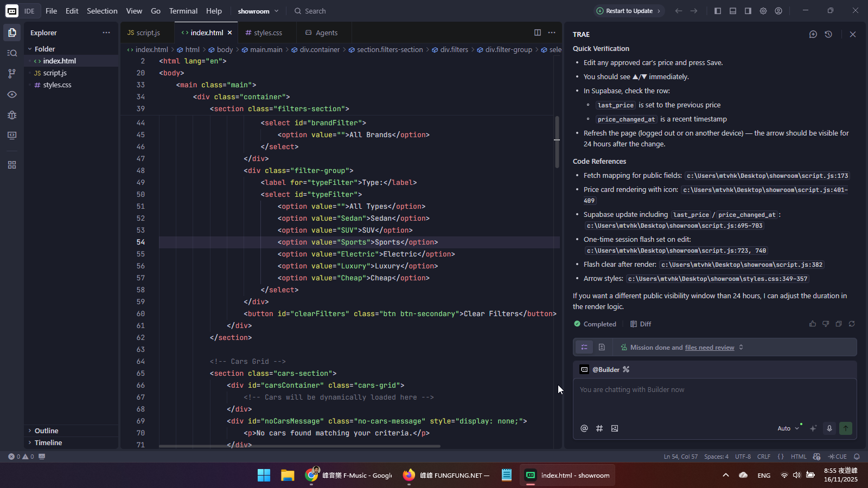
Task: Open the Run and Debug sidebar icon
Action: point(12,115)
